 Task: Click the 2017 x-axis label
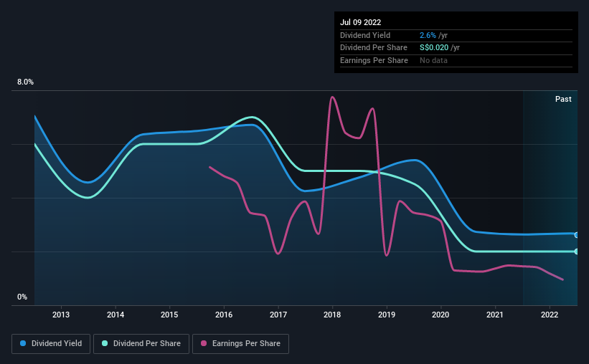[278, 315]
